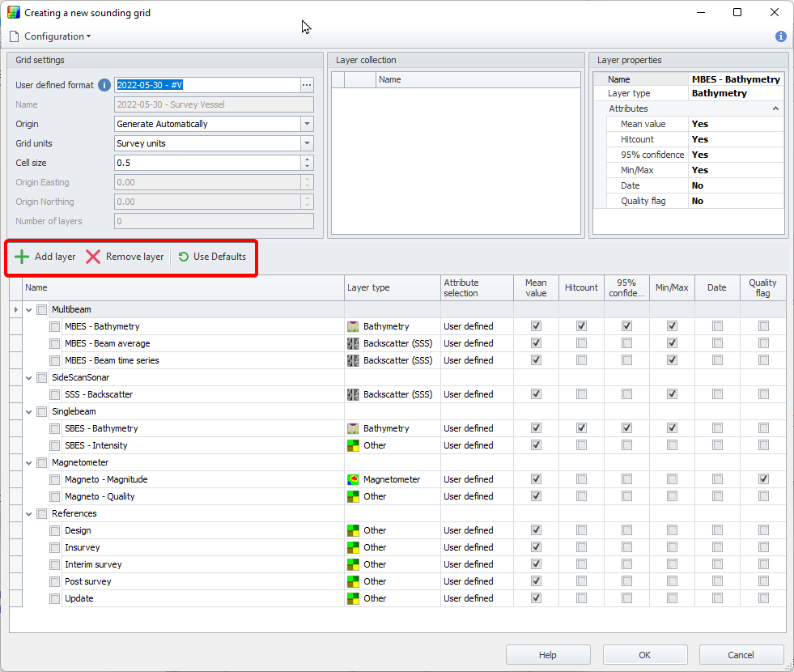Toggle Quality flag for Magneto - Magnitude
The height and width of the screenshot is (672, 794).
(762, 479)
